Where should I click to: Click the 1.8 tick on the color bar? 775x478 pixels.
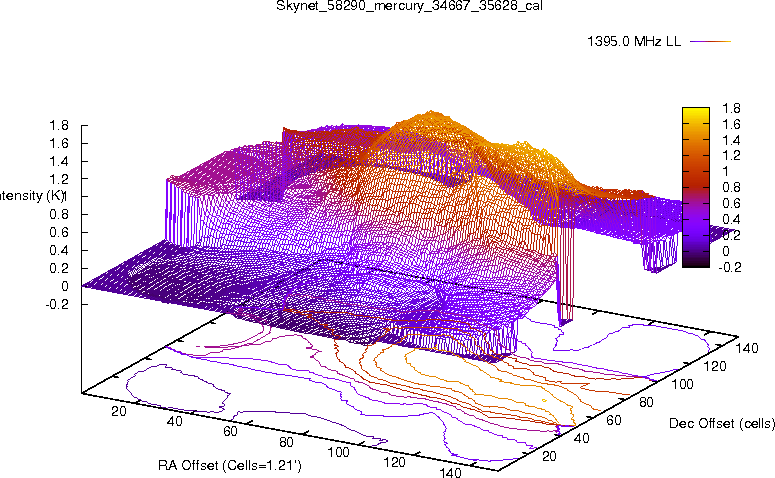pos(731,108)
